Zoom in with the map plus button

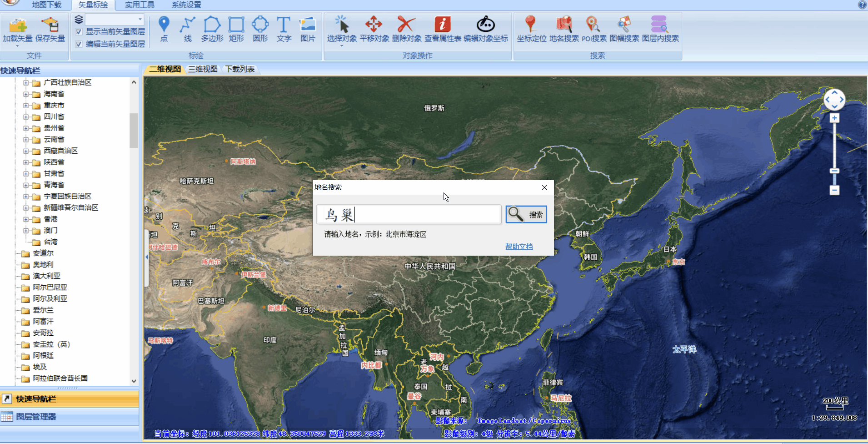coord(834,118)
